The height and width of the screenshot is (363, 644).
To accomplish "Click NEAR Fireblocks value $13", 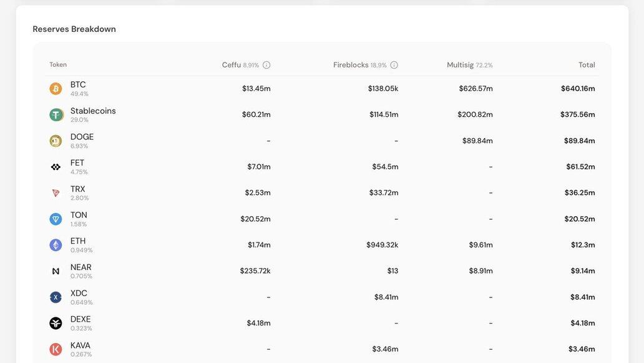I will (x=393, y=271).
